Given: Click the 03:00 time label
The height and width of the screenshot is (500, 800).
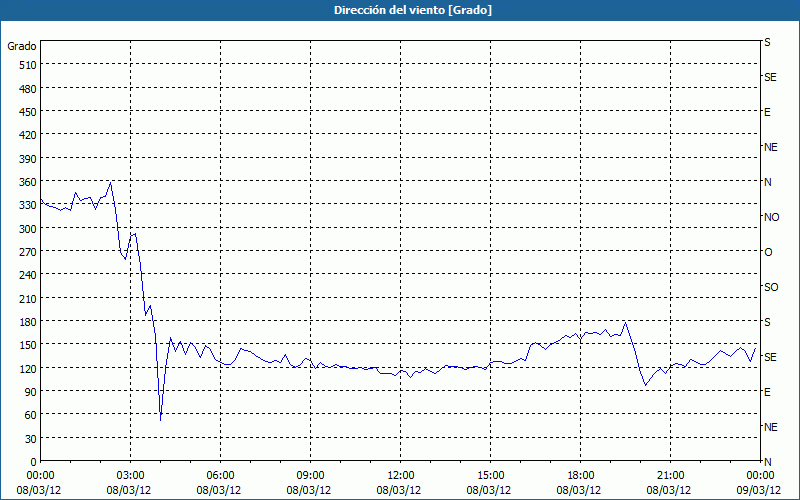Looking at the screenshot, I should [x=131, y=476].
